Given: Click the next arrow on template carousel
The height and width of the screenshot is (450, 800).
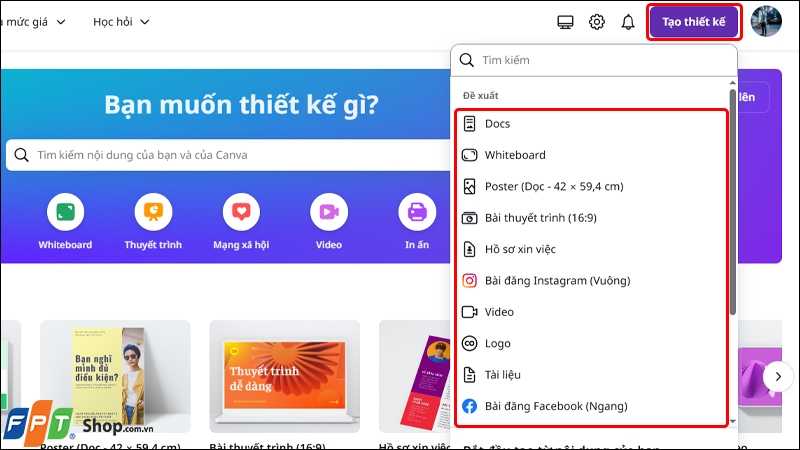Looking at the screenshot, I should [778, 377].
